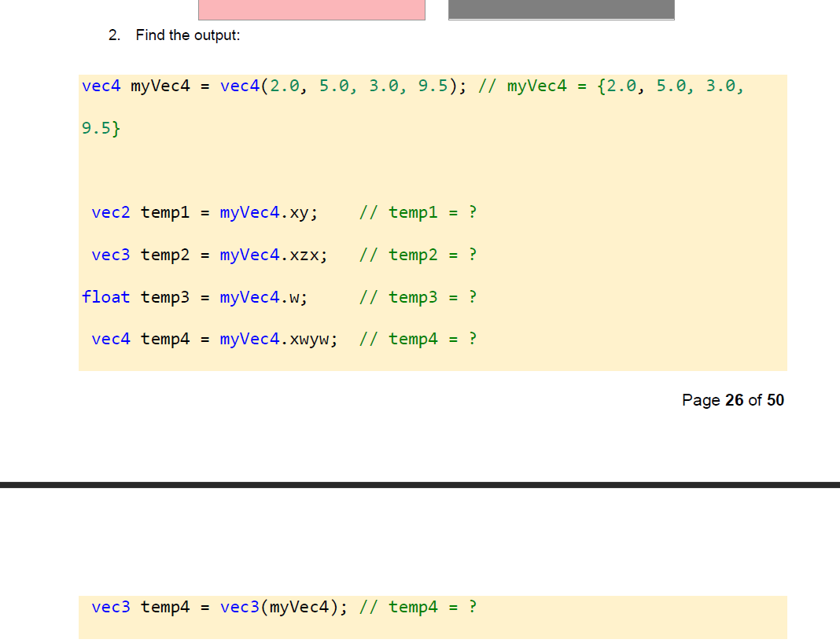Click the 'vec3 temp2 = myVec4.xzx;' code line
Viewport: 840px width, 643px height.
click(x=209, y=255)
